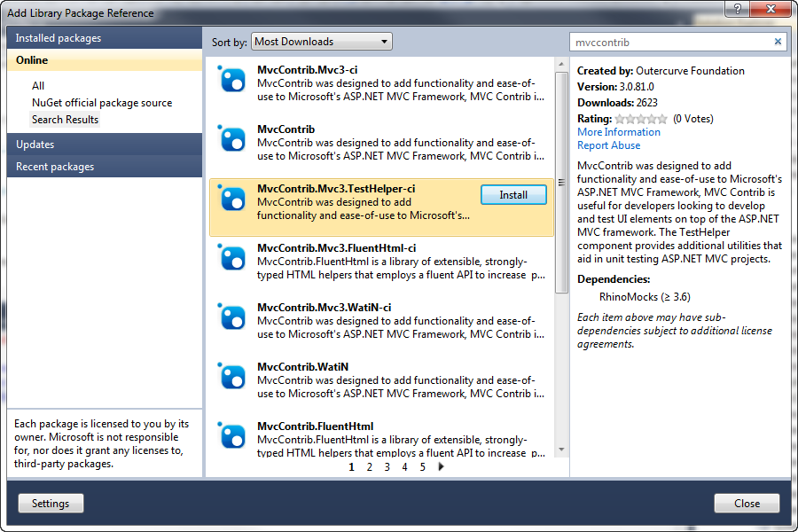
Task: Go to results page 2
Action: click(369, 467)
